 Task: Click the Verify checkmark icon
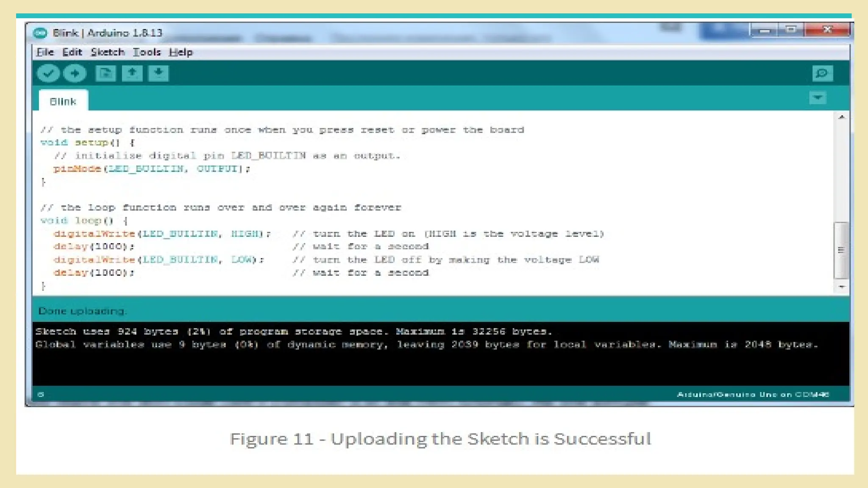click(48, 73)
